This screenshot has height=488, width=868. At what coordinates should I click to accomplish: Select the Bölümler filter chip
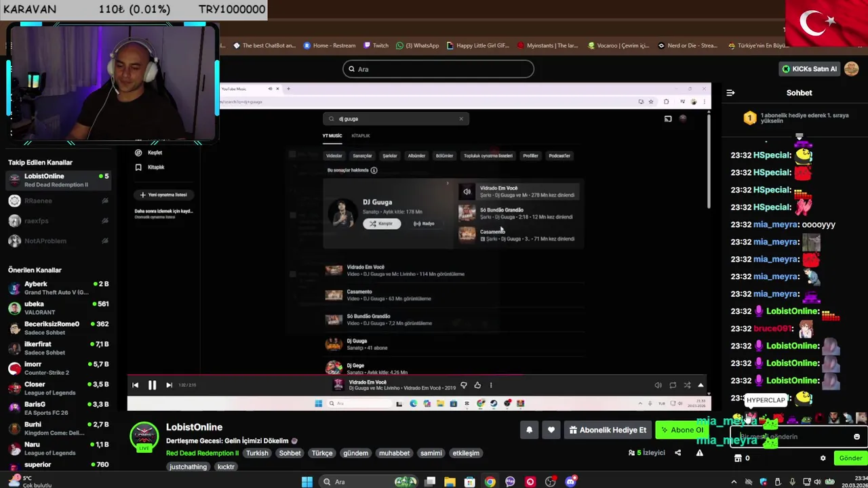(444, 156)
